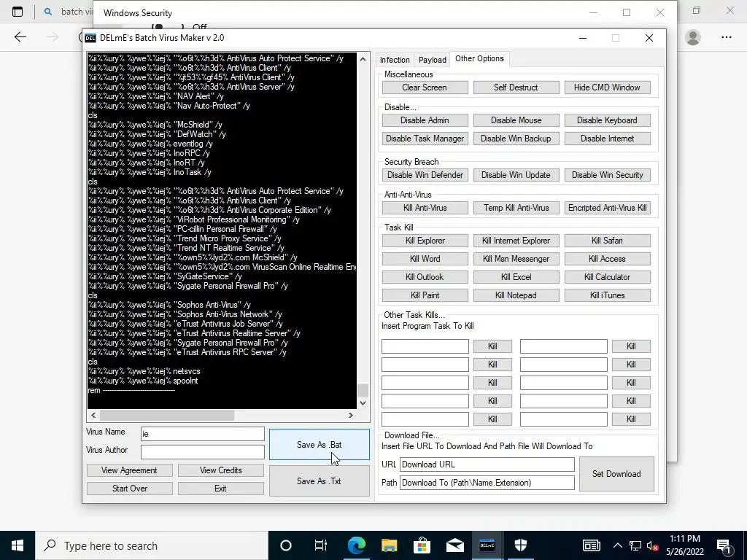Click the code pane's scroll-up arrow
This screenshot has height=560, width=747.
363,60
